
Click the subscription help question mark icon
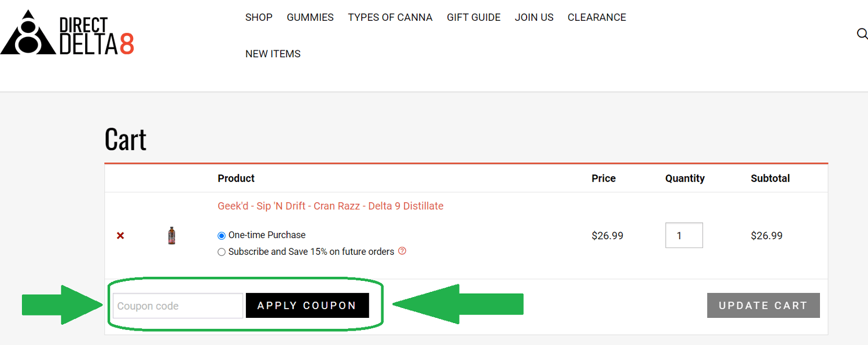[402, 251]
